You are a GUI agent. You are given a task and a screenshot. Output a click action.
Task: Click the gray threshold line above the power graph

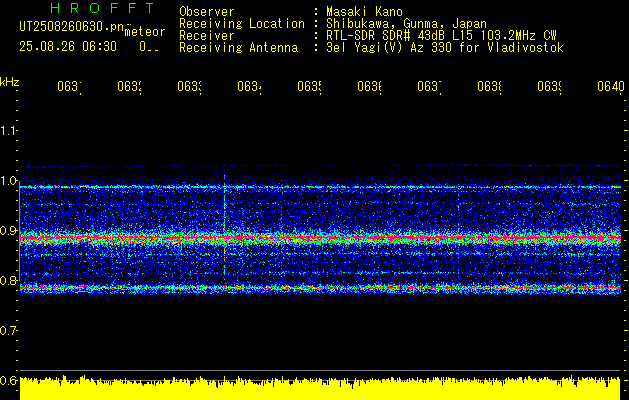320,370
